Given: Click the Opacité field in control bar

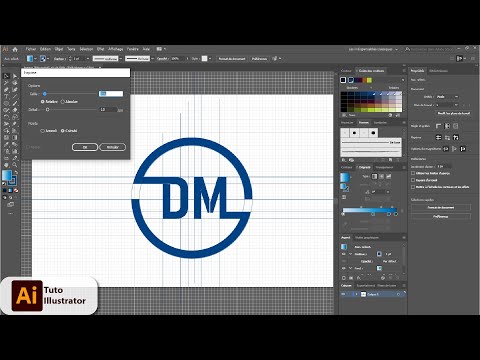Looking at the screenshot, I should tap(178, 59).
